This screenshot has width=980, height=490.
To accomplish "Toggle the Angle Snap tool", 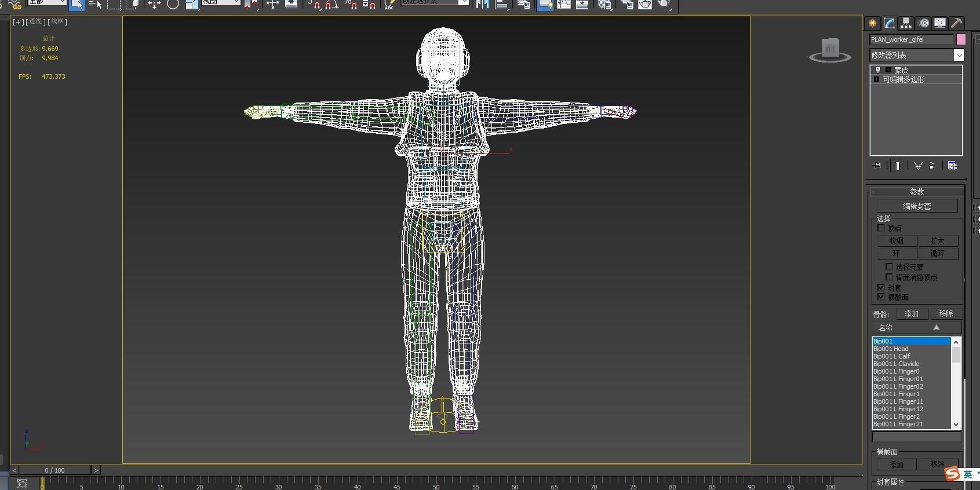I will (331, 5).
